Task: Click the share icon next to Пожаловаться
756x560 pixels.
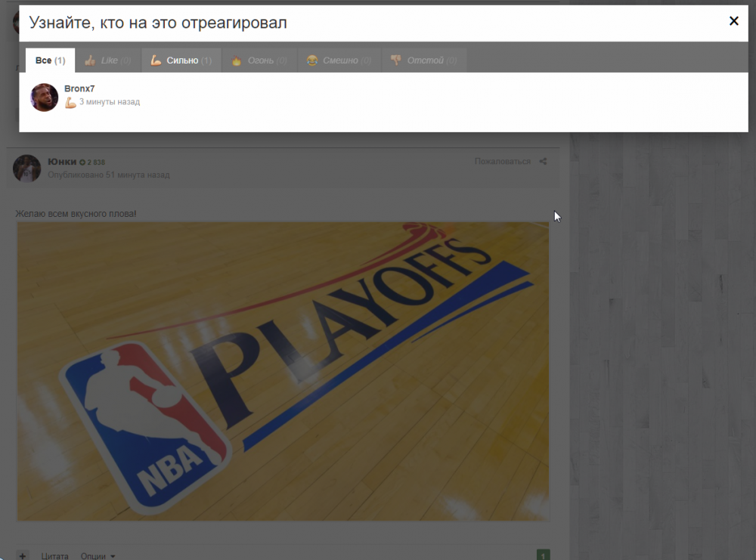Action: (543, 162)
